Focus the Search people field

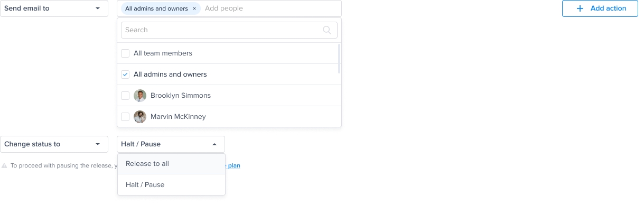click(x=222, y=30)
